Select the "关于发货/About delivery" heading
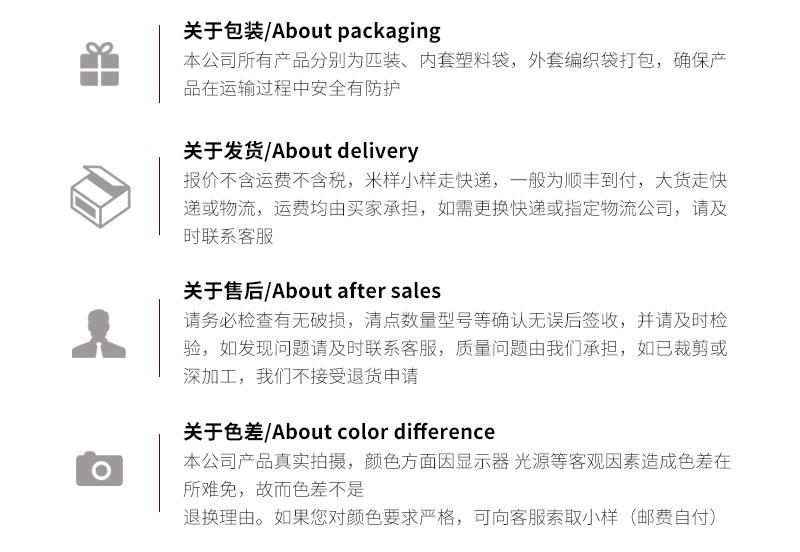Viewport: 800px width, 552px height. point(300,151)
